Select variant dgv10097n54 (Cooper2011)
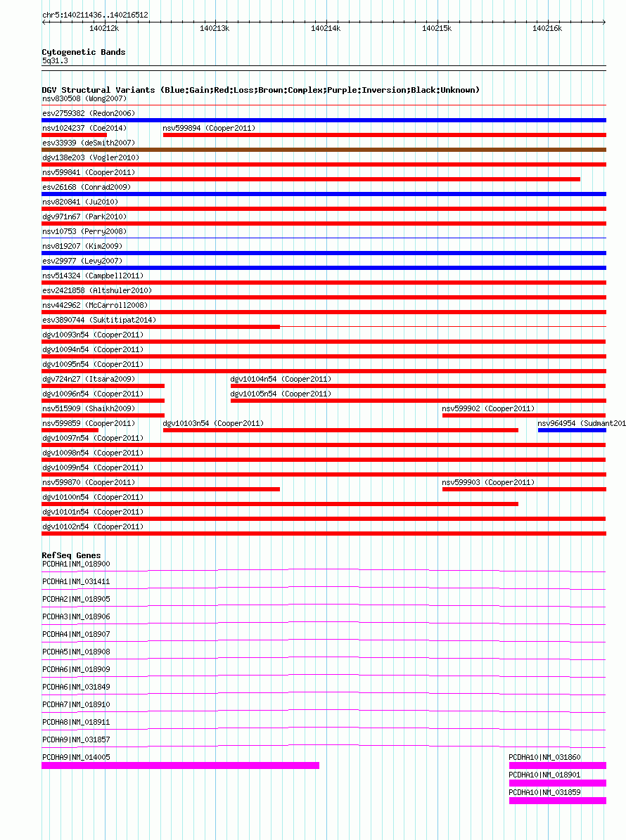626x840 pixels. [94, 438]
